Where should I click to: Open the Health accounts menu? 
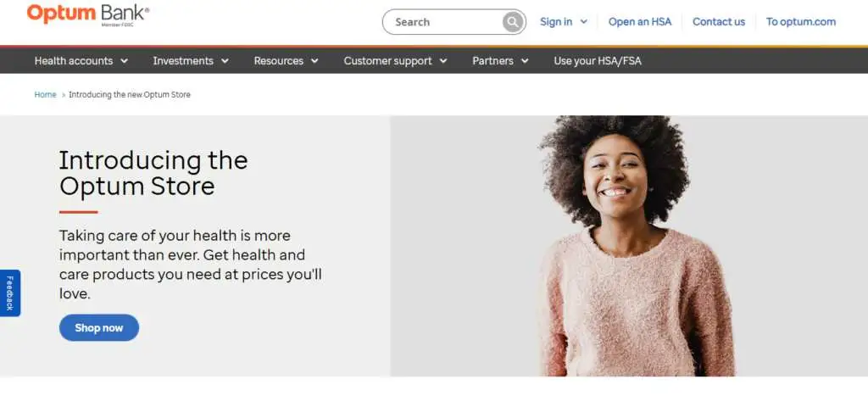coord(74,61)
